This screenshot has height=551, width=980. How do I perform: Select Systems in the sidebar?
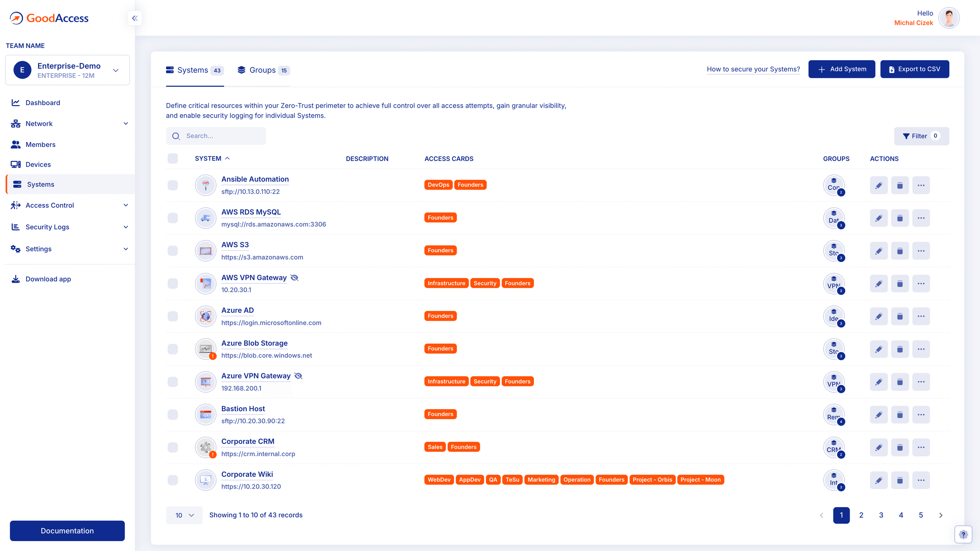(70, 184)
